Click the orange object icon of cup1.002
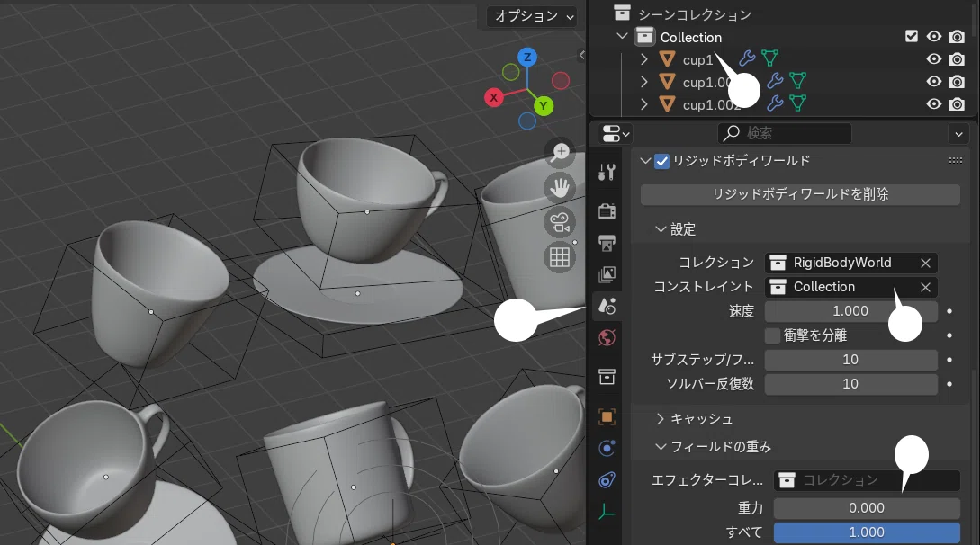980x545 pixels. 667,104
